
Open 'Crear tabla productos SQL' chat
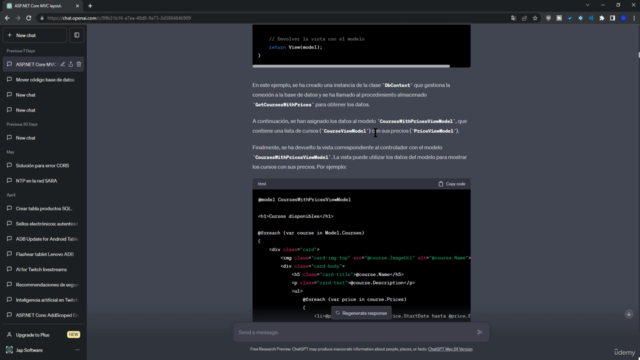coord(43,209)
